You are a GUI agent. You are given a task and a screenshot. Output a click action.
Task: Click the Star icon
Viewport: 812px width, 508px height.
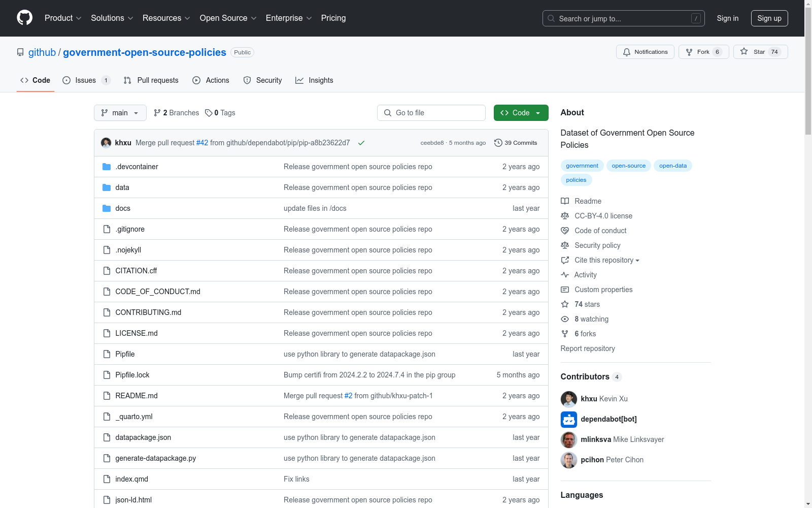tap(744, 51)
